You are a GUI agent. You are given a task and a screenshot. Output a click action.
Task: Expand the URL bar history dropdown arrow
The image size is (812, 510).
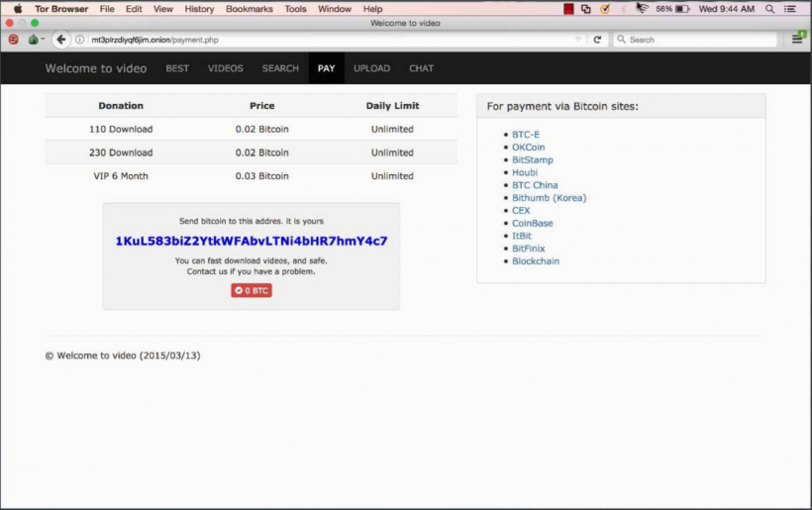[578, 40]
